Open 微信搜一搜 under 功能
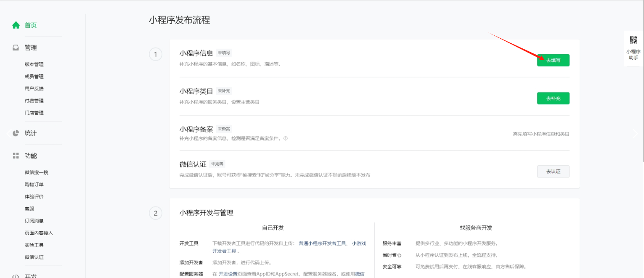This screenshot has height=278, width=644. (37, 172)
